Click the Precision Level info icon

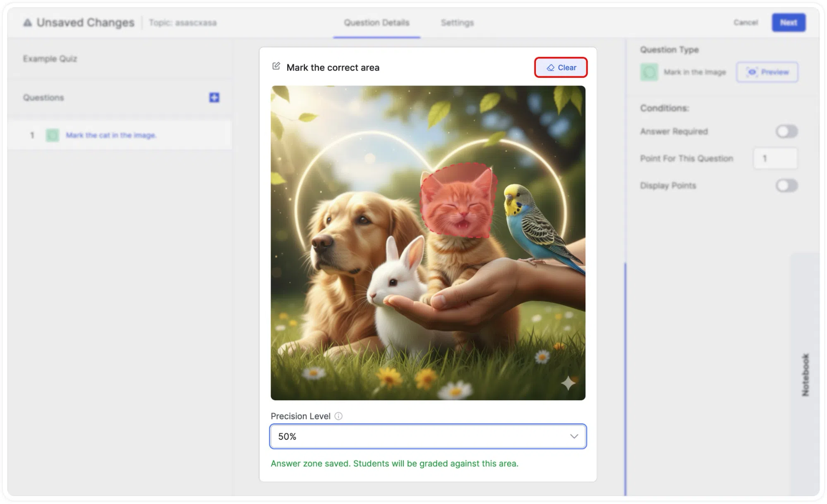click(338, 416)
